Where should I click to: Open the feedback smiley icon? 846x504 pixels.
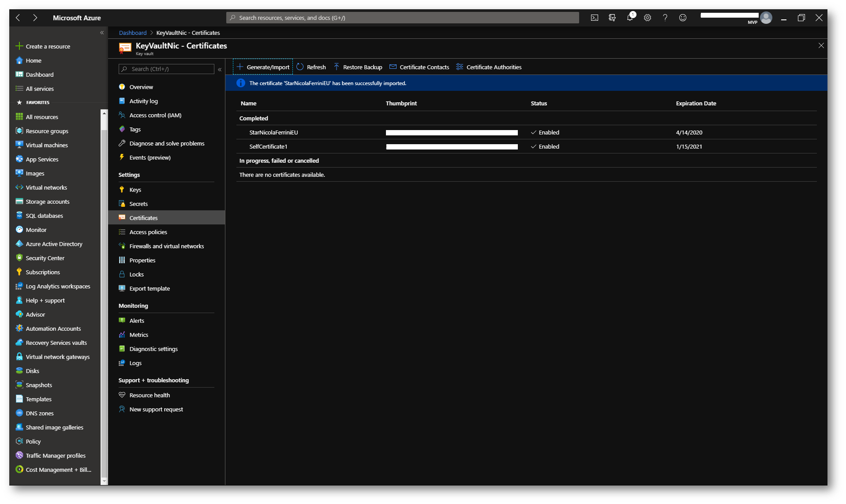[682, 18]
